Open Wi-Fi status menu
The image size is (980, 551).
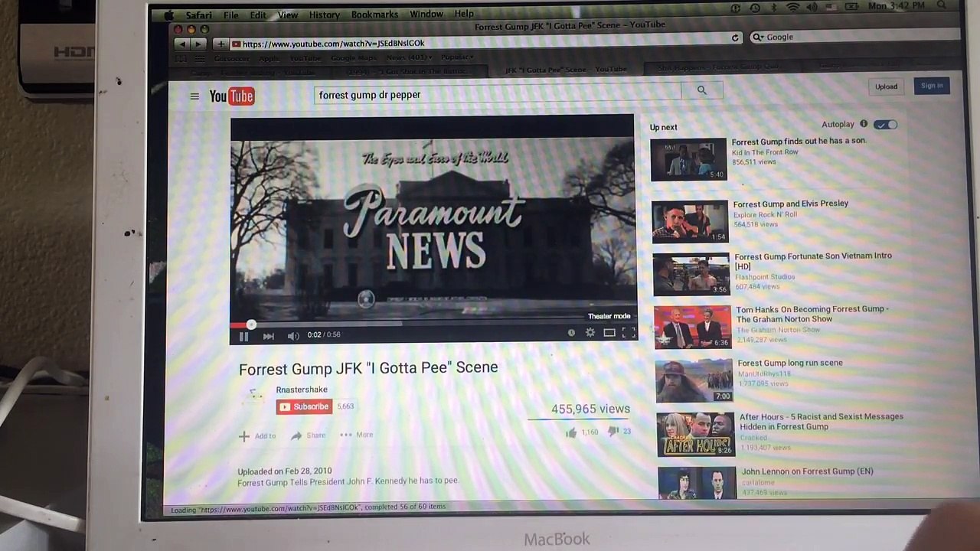click(793, 8)
